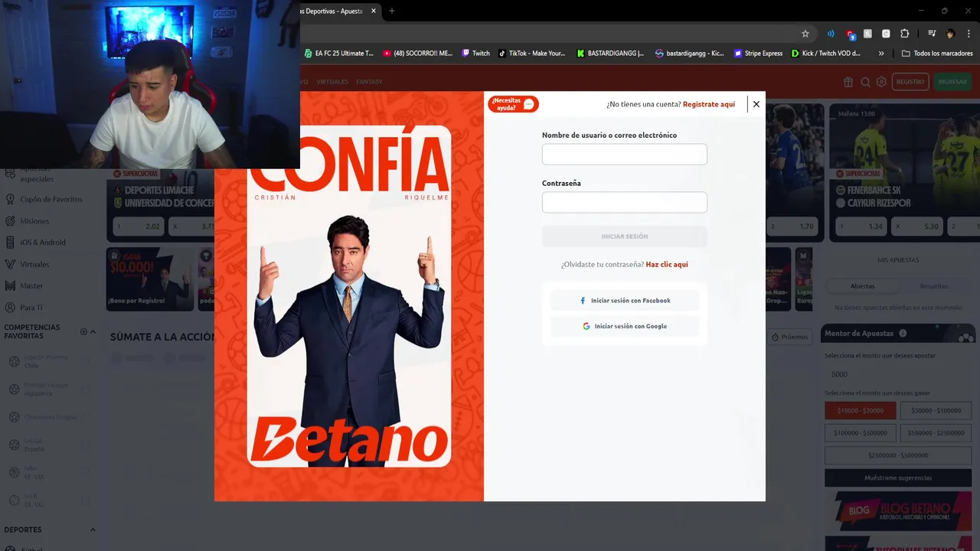Click the 'Haz clic aquí' password recovery link
Image resolution: width=980 pixels, height=551 pixels.
click(667, 264)
